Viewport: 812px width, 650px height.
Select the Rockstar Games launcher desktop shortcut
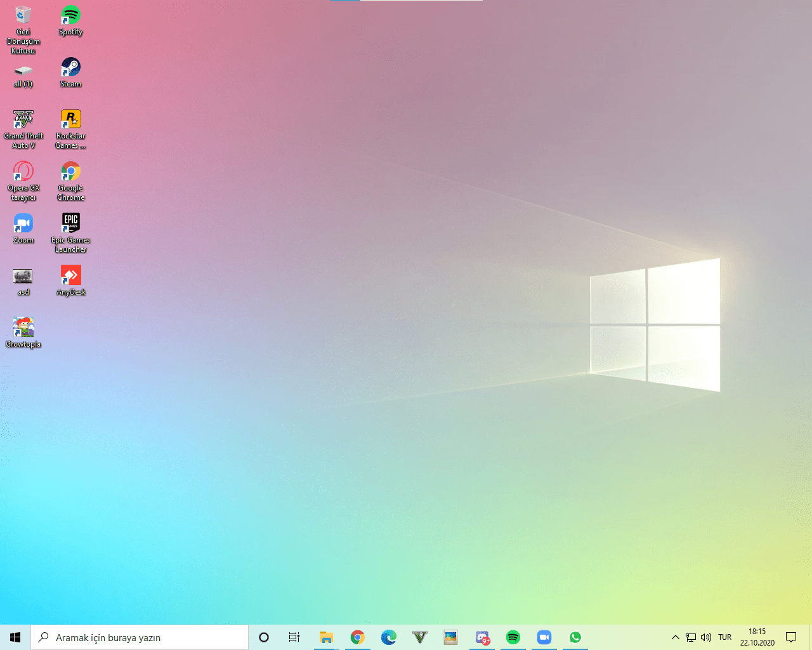tap(71, 129)
